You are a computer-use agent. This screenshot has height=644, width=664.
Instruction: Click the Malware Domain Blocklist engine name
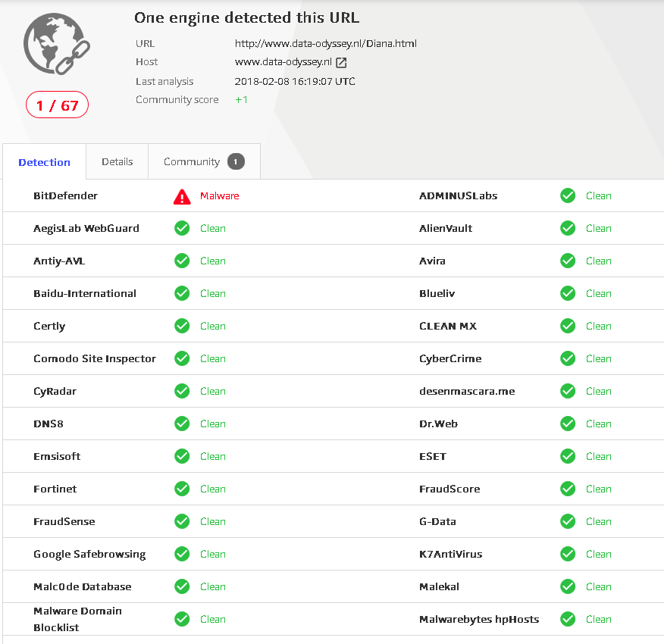click(x=77, y=619)
